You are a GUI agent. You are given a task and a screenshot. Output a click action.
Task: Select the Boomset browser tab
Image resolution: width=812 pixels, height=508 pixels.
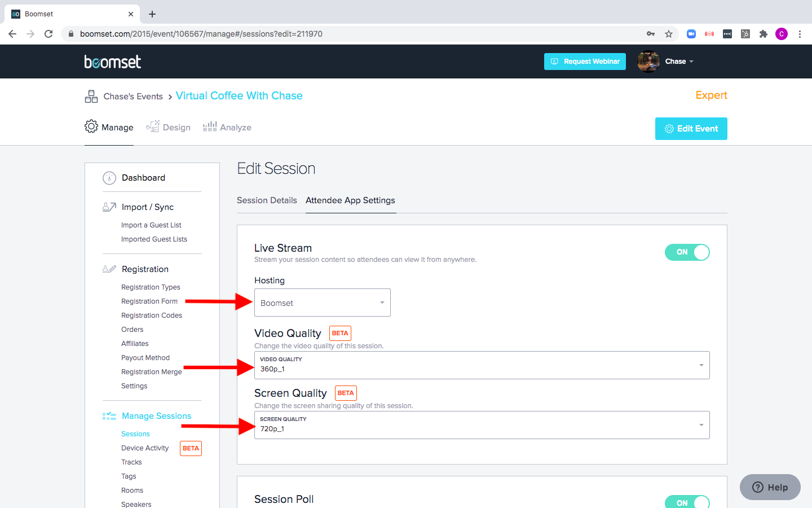click(x=71, y=14)
